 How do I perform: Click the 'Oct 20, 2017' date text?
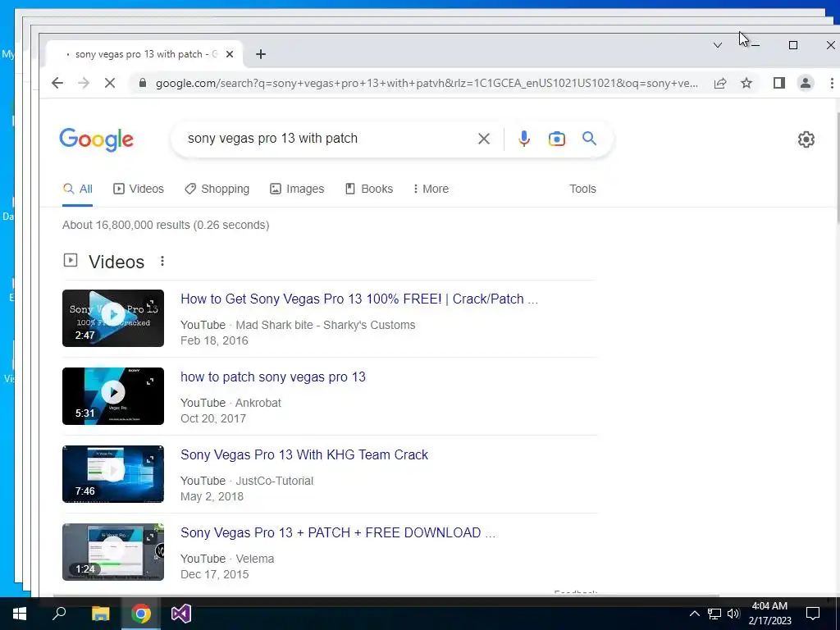point(213,418)
